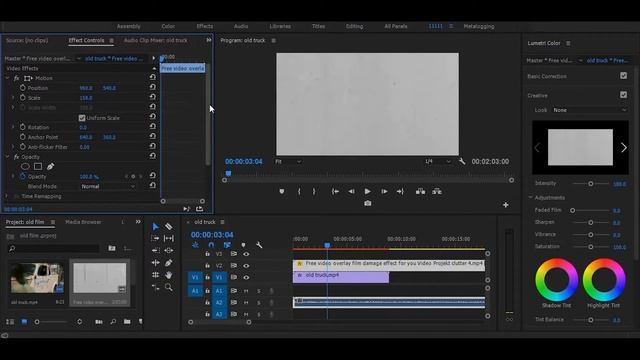Toggle lock on V2 track

pos(207,266)
